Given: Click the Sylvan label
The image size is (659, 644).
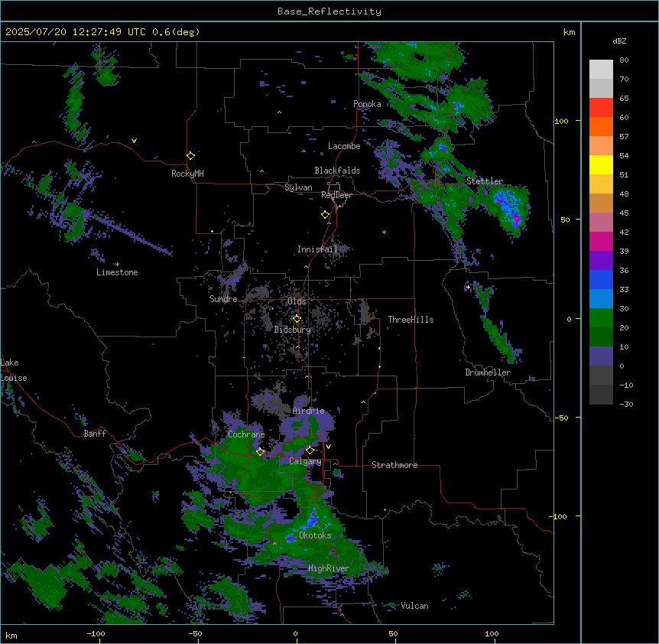Looking at the screenshot, I should (x=298, y=187).
